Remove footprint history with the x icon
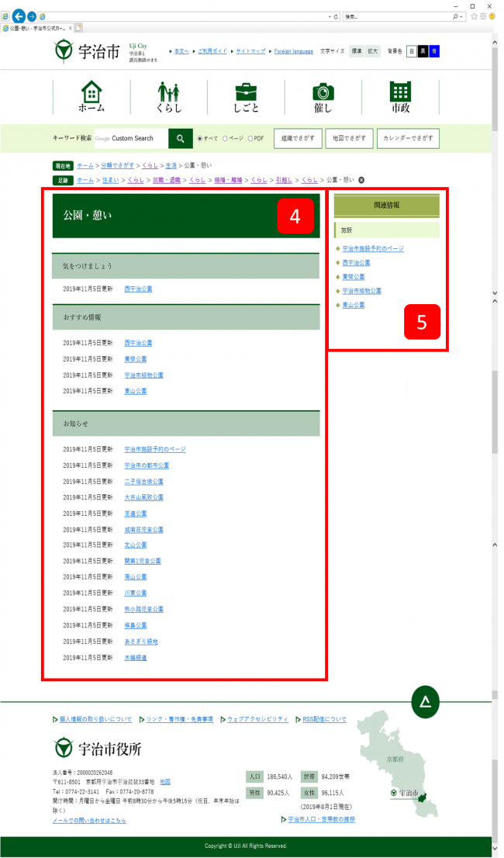Viewport: 504px width, 858px height. pos(361,180)
